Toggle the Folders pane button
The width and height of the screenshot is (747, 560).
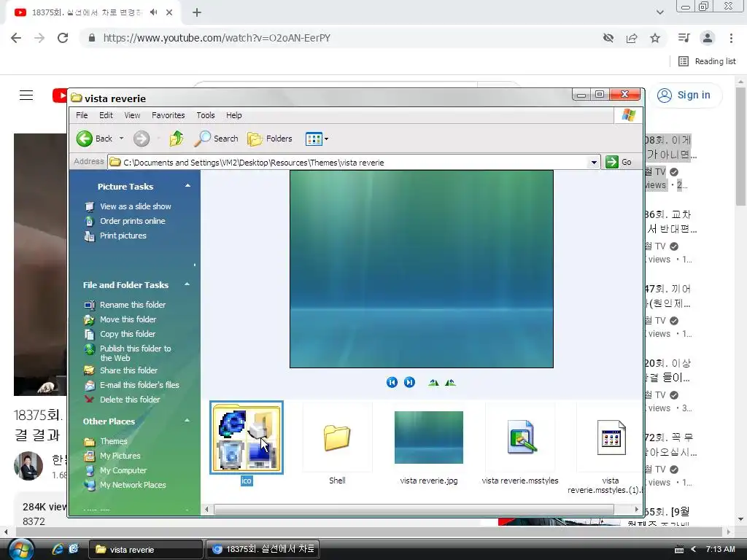click(270, 139)
